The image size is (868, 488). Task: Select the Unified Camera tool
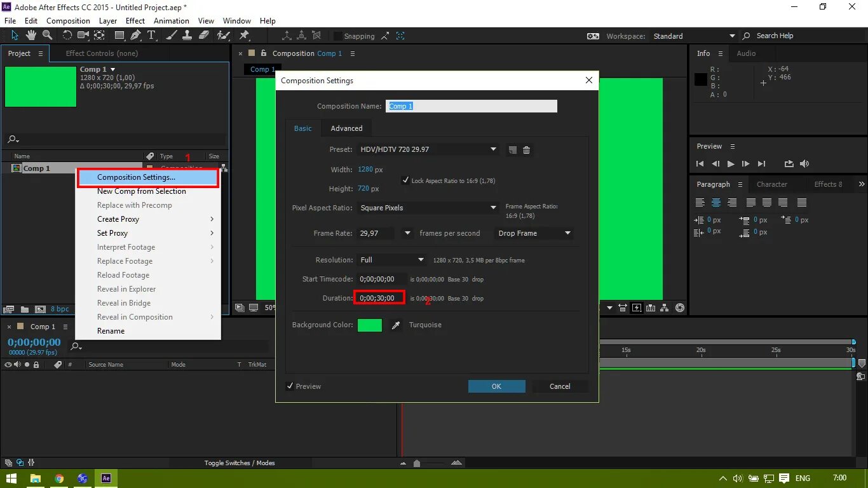(x=83, y=36)
